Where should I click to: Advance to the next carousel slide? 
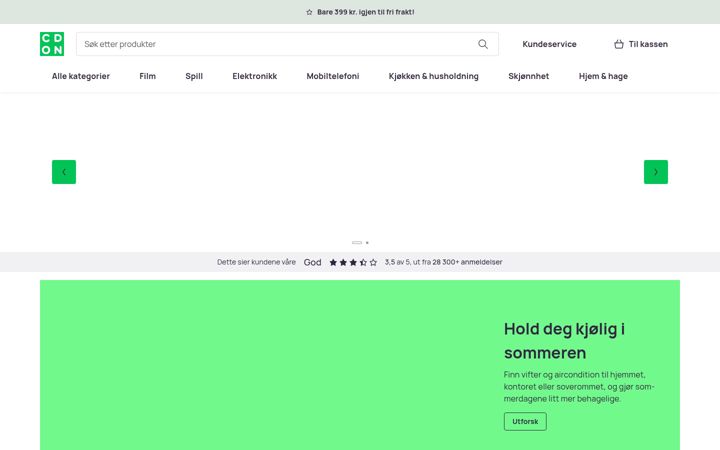coord(656,172)
